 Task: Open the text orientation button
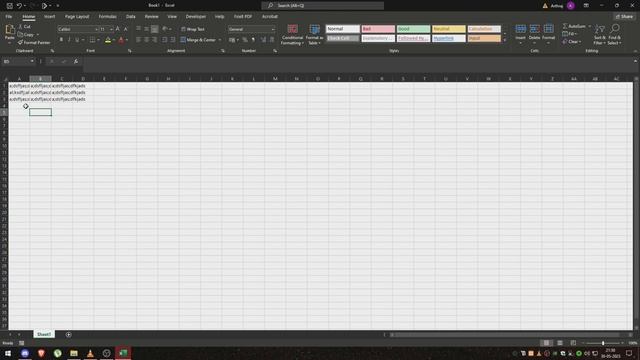coord(165,29)
